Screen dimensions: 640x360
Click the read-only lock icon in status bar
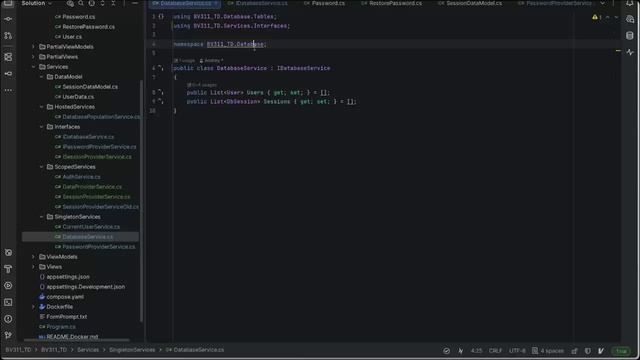[x=575, y=351]
